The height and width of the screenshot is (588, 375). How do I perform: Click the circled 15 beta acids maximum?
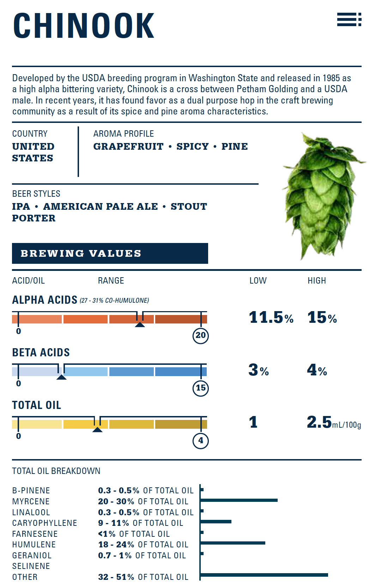[x=201, y=388]
